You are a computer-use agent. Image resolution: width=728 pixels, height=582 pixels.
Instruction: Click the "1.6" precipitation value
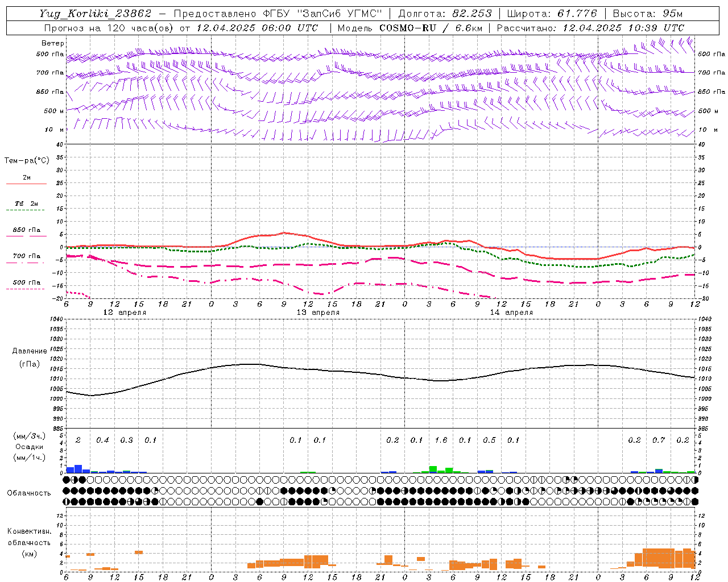click(441, 440)
